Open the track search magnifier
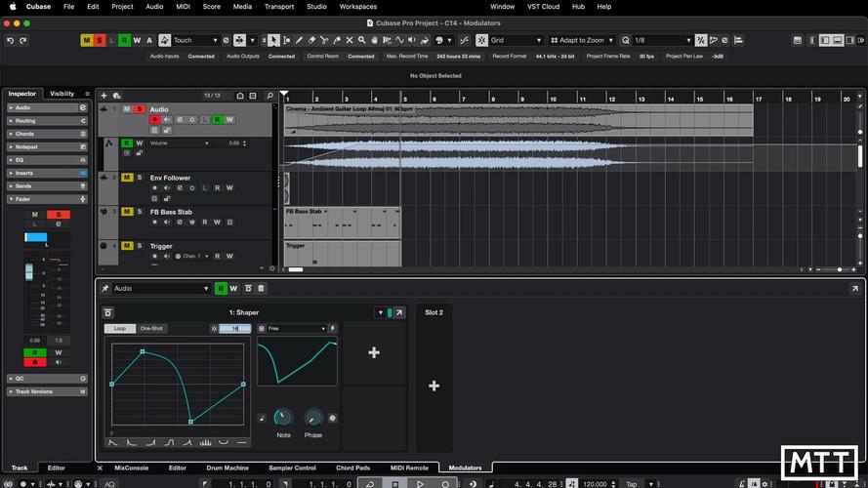 tap(270, 96)
